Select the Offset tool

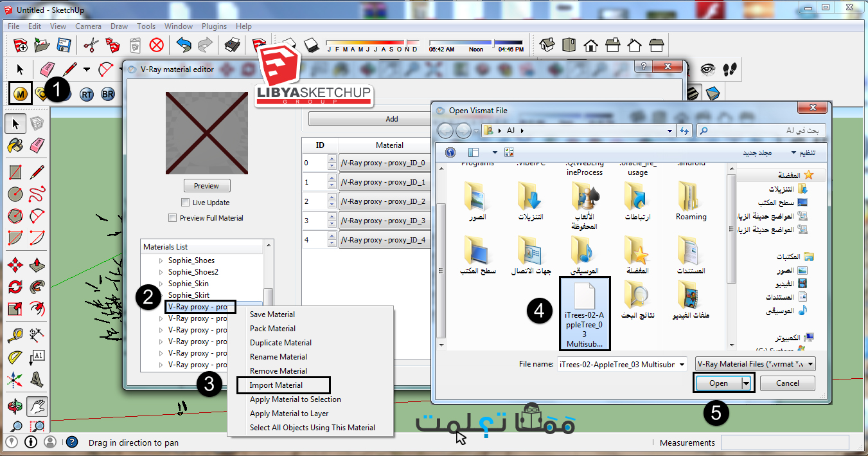pyautogui.click(x=37, y=308)
